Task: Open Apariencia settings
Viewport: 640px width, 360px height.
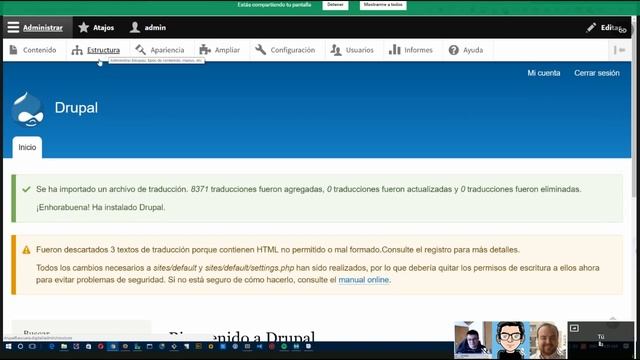Action: (160, 50)
